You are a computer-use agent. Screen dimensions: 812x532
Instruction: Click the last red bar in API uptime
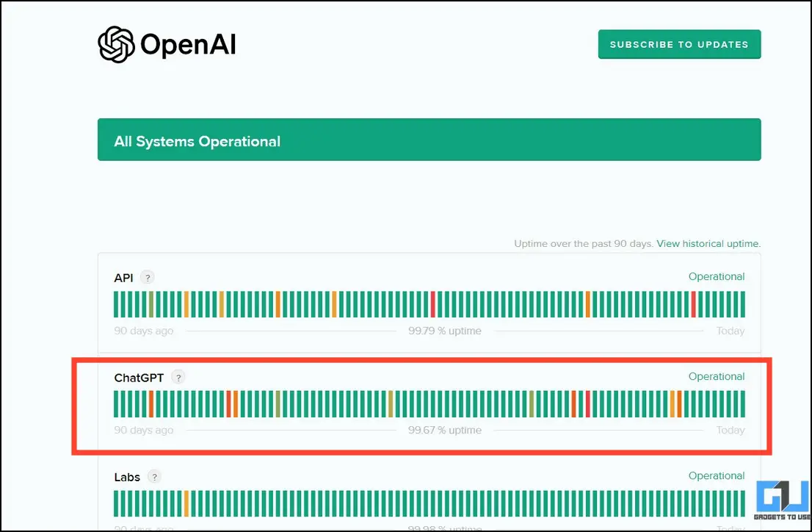click(x=693, y=304)
